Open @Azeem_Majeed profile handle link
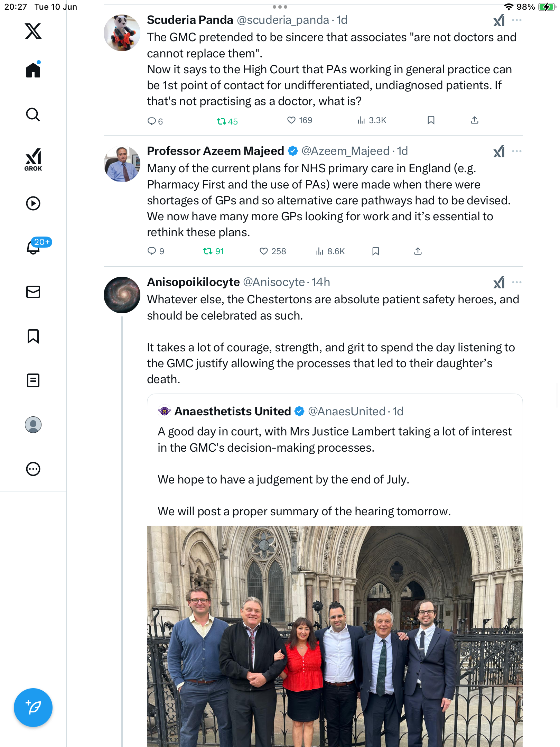Screen dimensions: 560x747 pyautogui.click(x=345, y=151)
